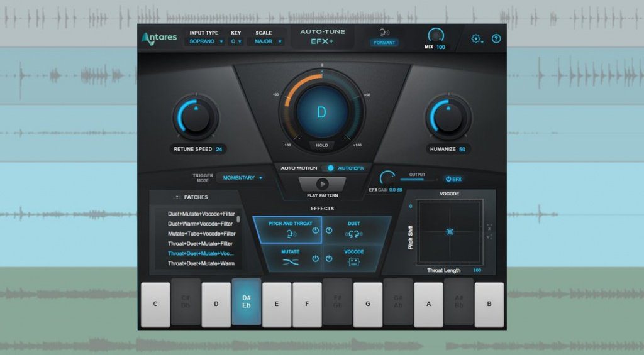Turn off the Mutate effect power button

point(315,259)
